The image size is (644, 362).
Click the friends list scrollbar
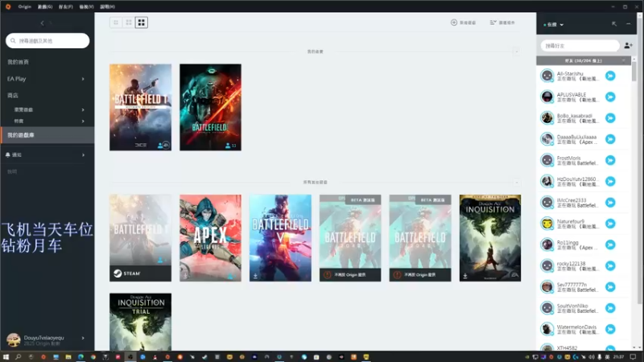(634, 72)
